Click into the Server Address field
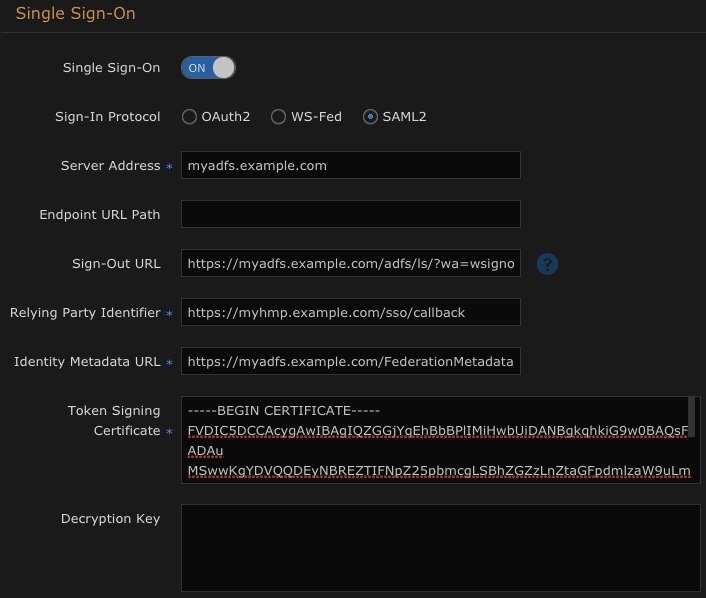This screenshot has height=598, width=706. tap(350, 165)
